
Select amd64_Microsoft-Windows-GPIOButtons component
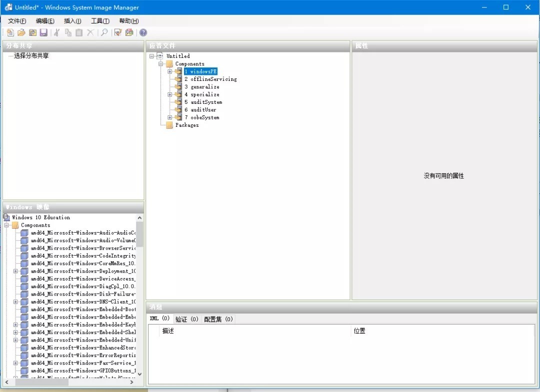click(83, 371)
